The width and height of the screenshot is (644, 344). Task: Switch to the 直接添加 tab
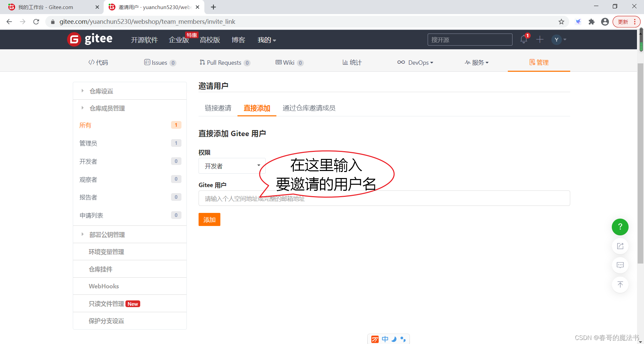(257, 108)
